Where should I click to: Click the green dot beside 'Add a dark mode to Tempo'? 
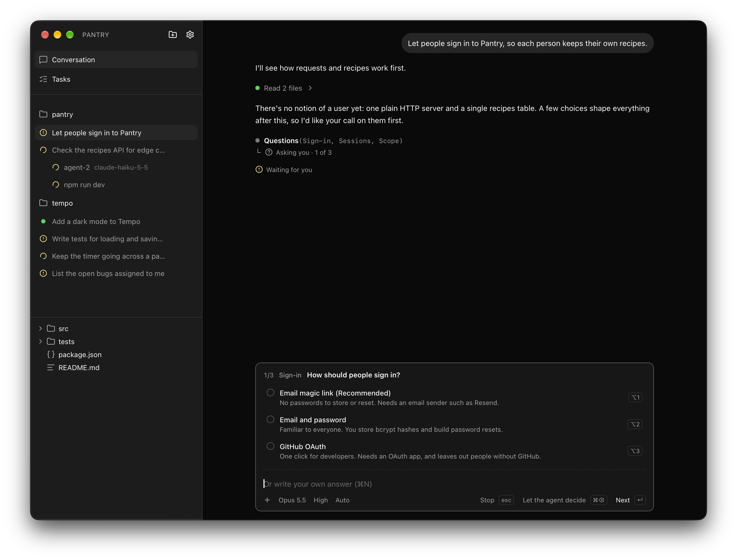43,221
